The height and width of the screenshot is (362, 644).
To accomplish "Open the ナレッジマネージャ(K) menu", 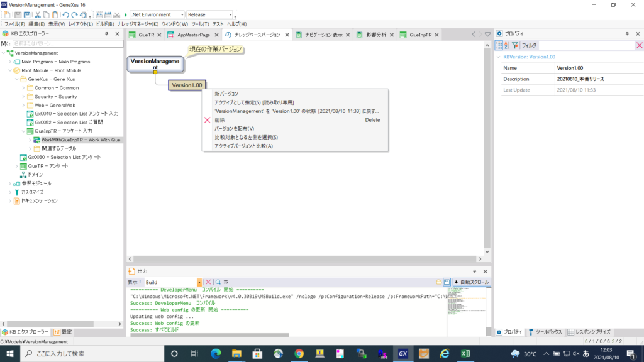I will [138, 25].
